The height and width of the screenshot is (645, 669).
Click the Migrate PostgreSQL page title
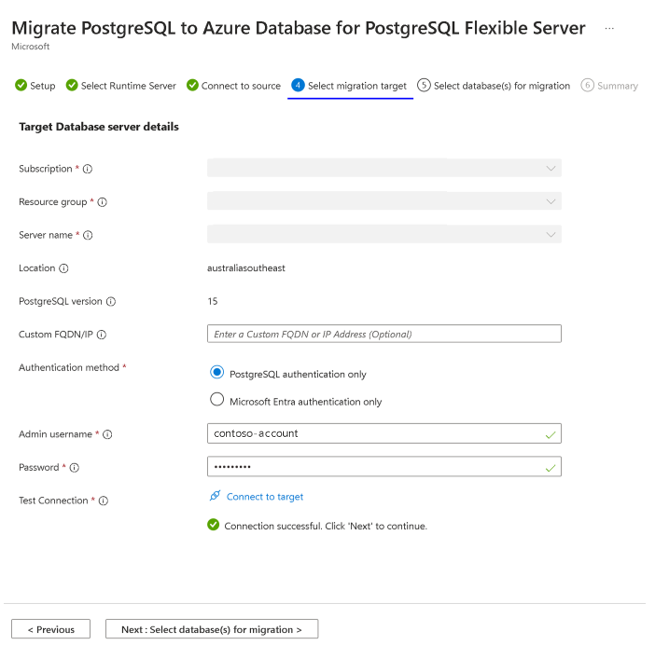click(x=298, y=28)
